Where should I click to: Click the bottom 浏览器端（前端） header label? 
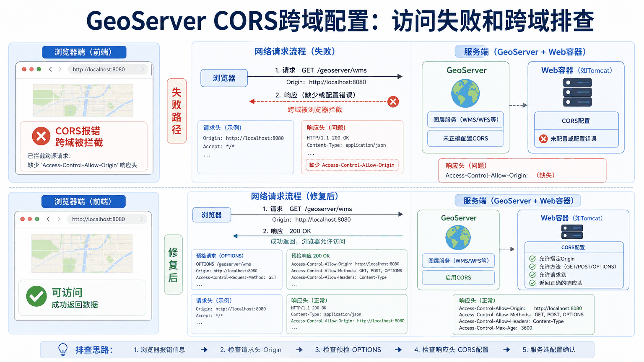pos(83,202)
